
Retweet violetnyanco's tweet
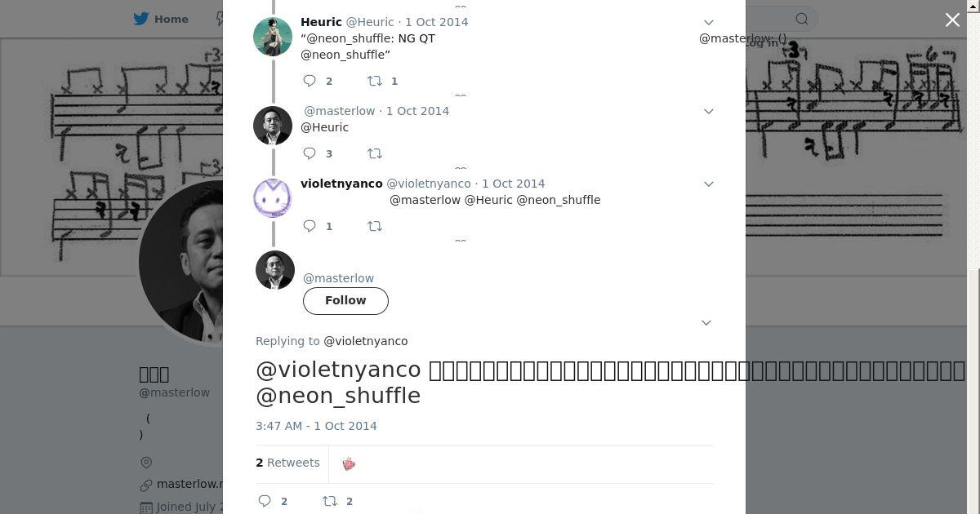tap(375, 226)
